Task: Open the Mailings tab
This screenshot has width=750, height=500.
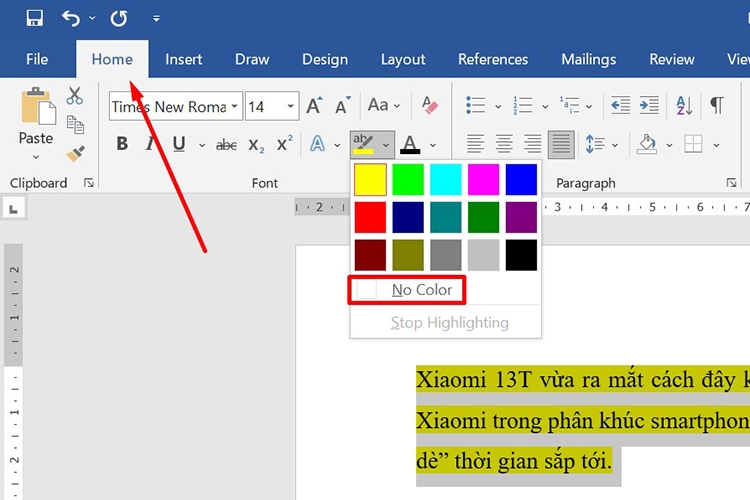Action: coord(589,59)
